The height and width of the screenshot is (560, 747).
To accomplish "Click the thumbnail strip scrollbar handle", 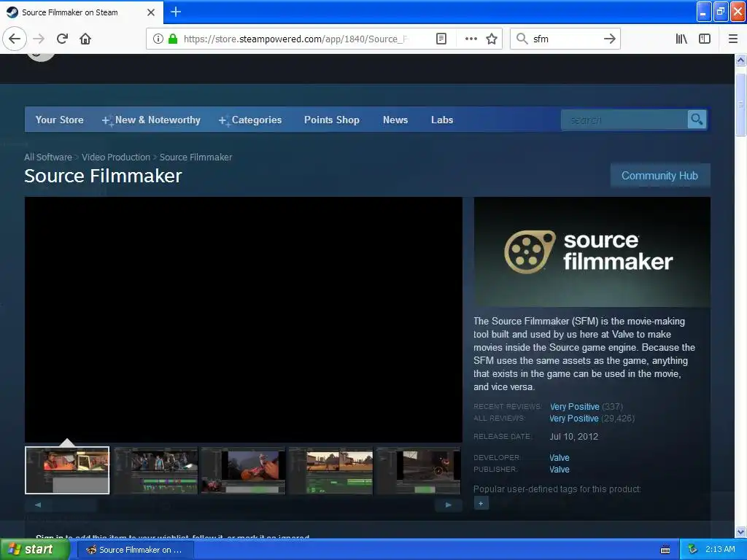I will click(x=74, y=505).
